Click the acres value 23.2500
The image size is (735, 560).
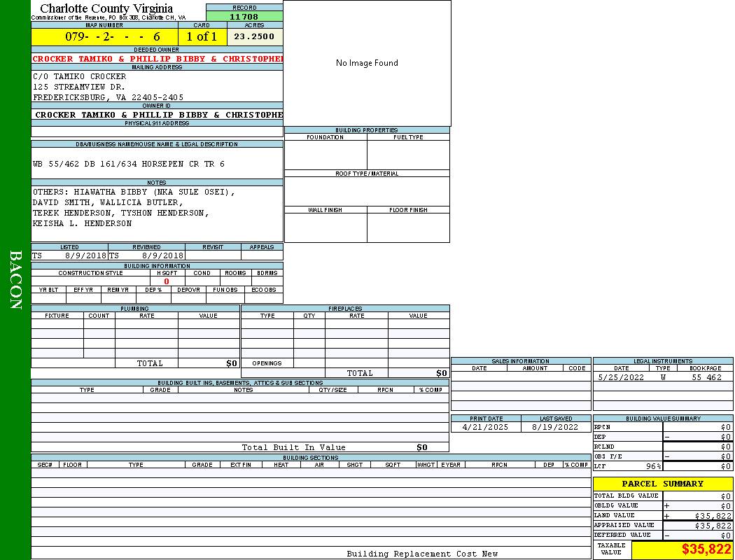click(x=254, y=36)
